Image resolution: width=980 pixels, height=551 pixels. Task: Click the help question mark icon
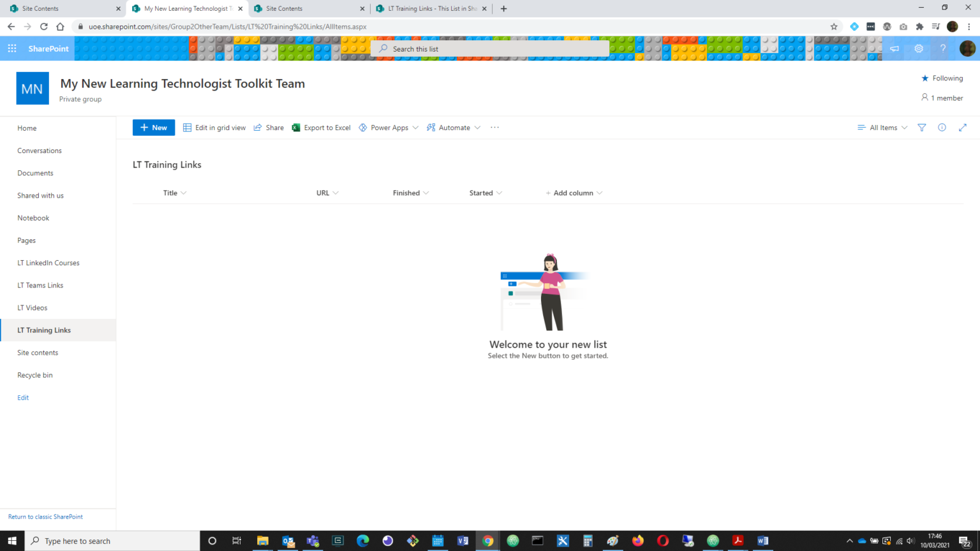[942, 48]
